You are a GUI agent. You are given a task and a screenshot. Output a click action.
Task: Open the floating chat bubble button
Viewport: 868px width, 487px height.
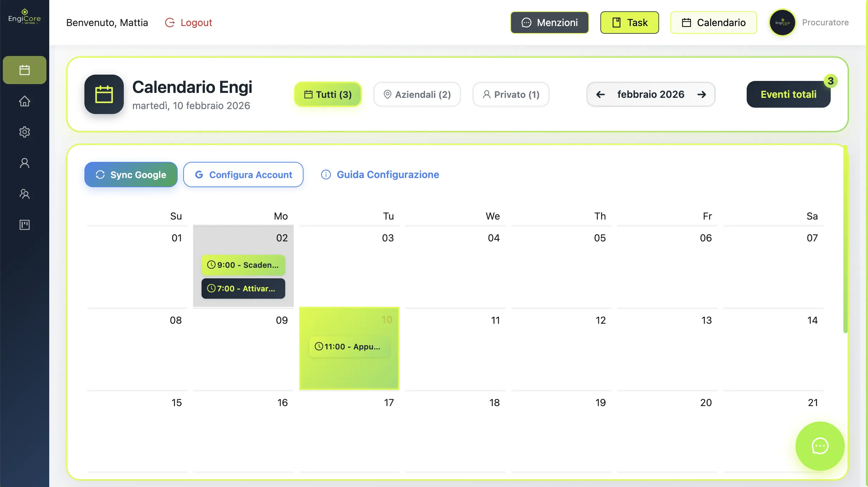pyautogui.click(x=820, y=446)
